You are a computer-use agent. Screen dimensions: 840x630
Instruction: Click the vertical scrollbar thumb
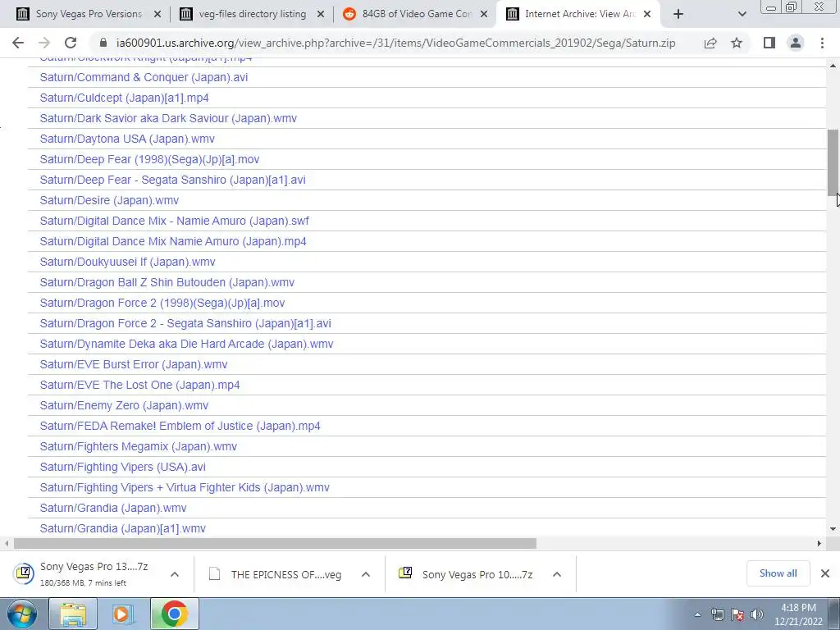833,163
